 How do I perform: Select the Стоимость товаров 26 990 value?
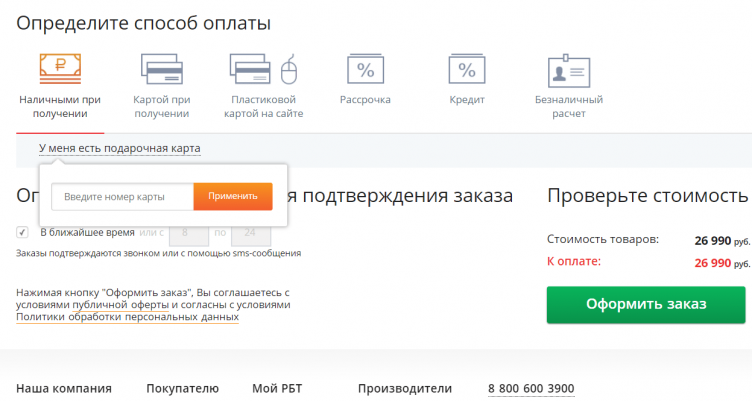tap(722, 241)
